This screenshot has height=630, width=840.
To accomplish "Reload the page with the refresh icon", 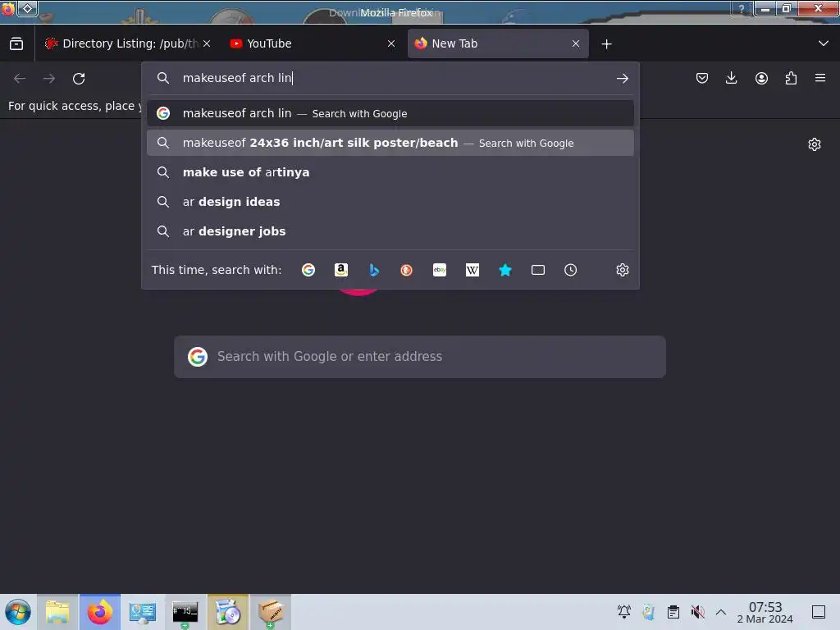I will 79,79.
